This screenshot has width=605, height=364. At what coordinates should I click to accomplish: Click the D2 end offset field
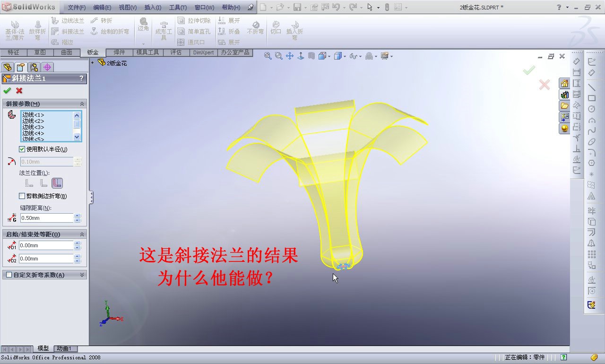[46, 259]
